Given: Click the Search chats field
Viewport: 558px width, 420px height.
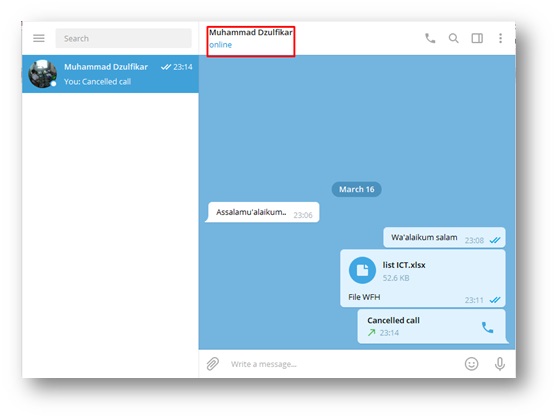Looking at the screenshot, I should click(x=123, y=38).
